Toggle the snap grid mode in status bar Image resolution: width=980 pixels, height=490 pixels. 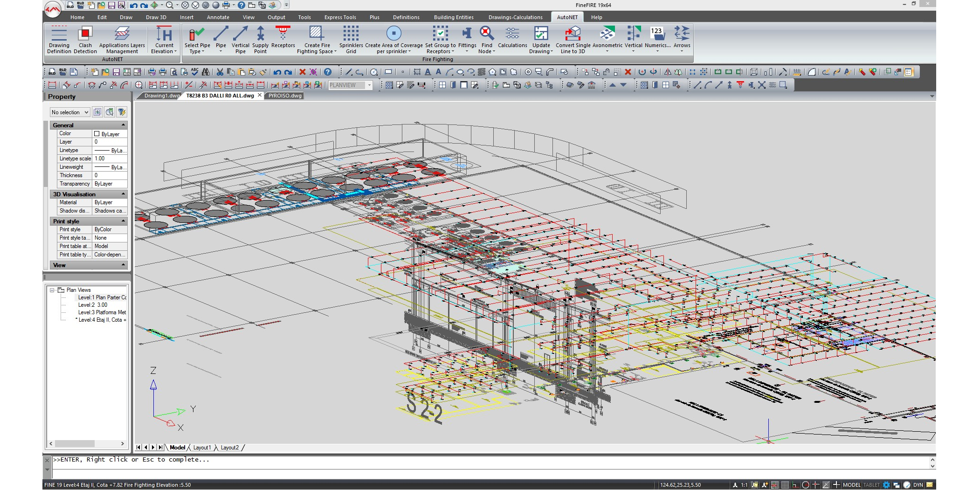pyautogui.click(x=774, y=485)
